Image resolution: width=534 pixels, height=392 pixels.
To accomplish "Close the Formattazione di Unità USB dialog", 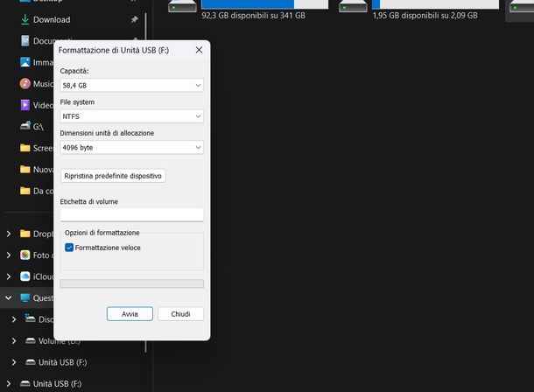I will (200, 50).
